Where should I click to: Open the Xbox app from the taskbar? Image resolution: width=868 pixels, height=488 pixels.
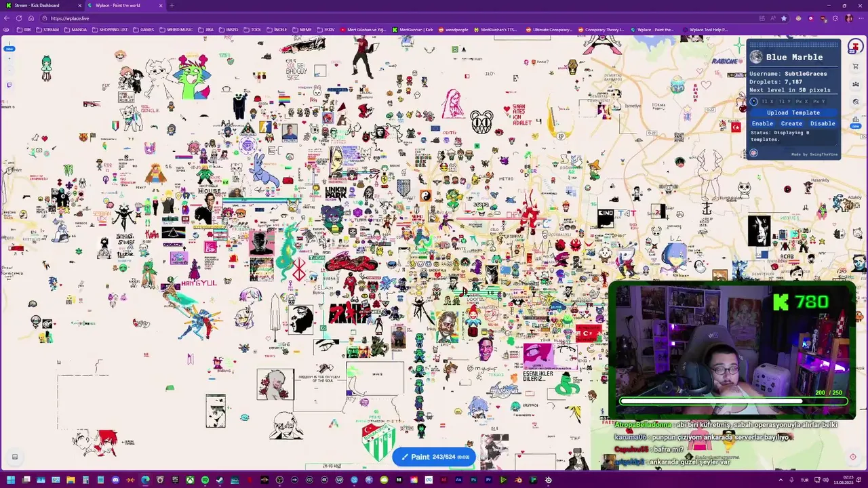[190, 481]
